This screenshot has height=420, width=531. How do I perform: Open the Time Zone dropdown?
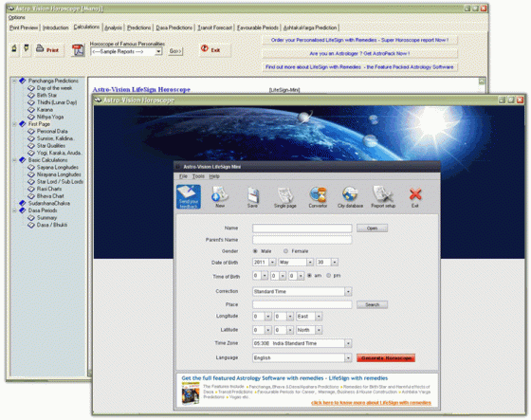point(348,343)
